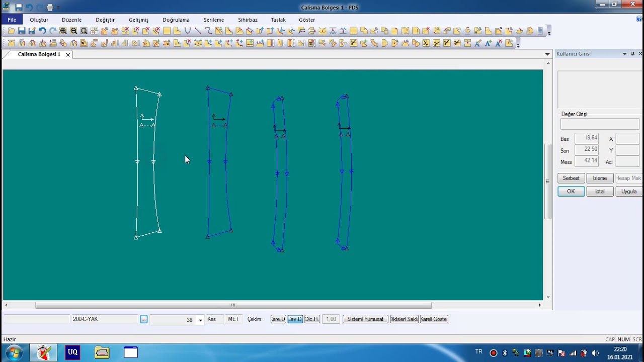Click the vertical scrollbar thumb
This screenshot has width=644, height=362.
(548, 182)
